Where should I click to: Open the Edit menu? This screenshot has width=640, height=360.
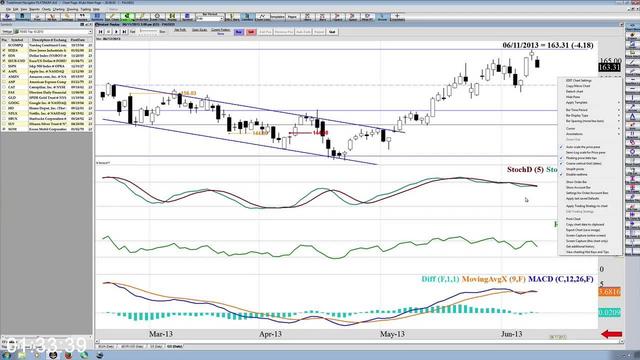16,9
